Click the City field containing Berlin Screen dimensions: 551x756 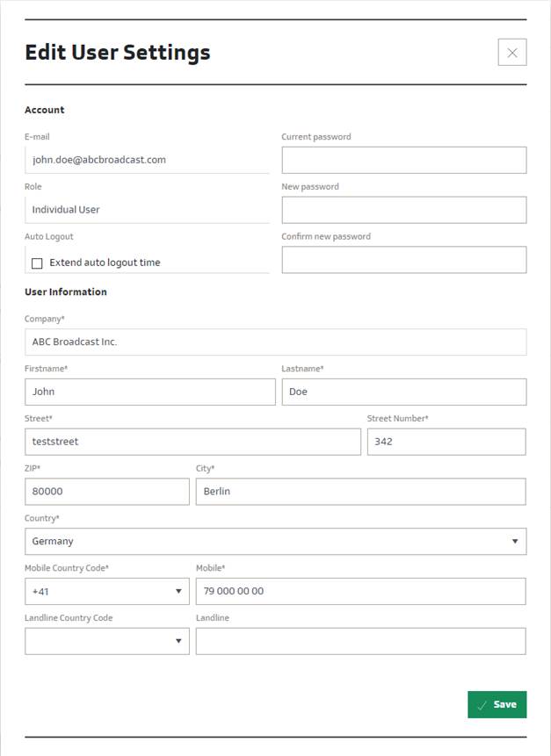(360, 492)
